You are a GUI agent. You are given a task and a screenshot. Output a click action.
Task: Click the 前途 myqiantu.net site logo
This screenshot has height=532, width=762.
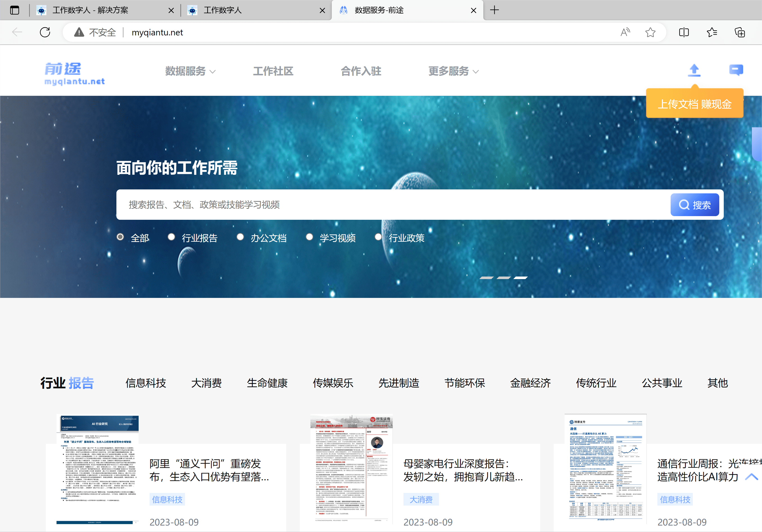[74, 73]
